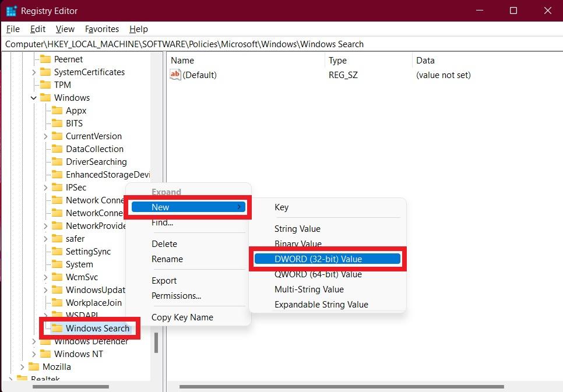Click the SystemCertificates folder icon
563x392 pixels.
(45, 72)
